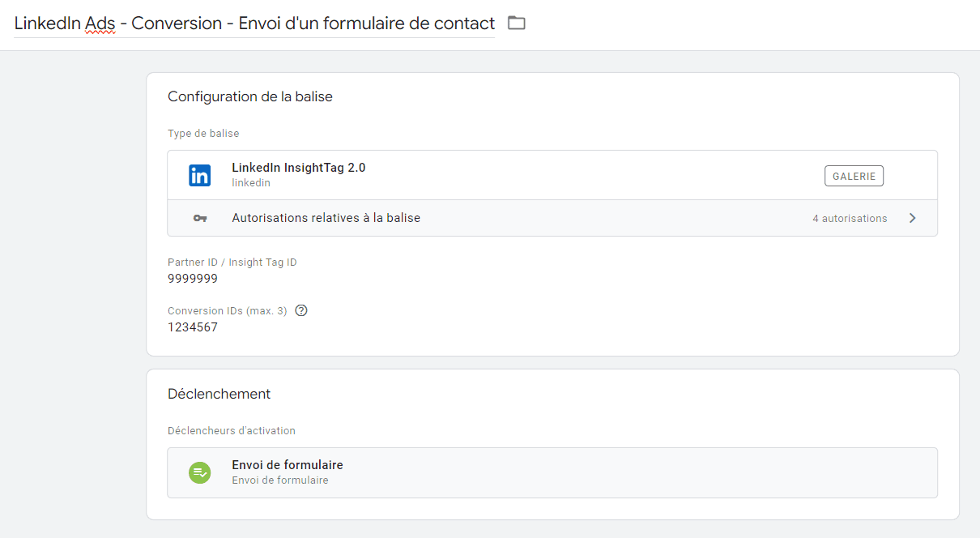Click the GALERIE badge

pyautogui.click(x=854, y=176)
